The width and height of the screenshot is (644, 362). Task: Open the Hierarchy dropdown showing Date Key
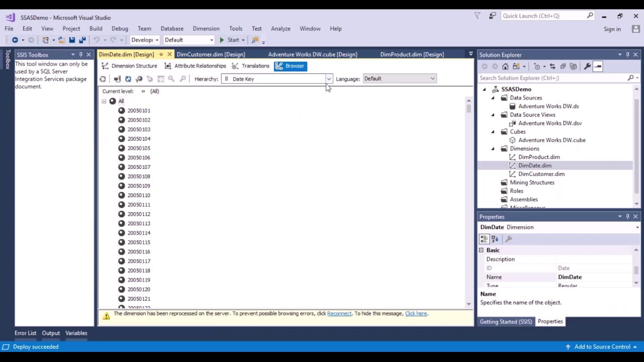(329, 79)
